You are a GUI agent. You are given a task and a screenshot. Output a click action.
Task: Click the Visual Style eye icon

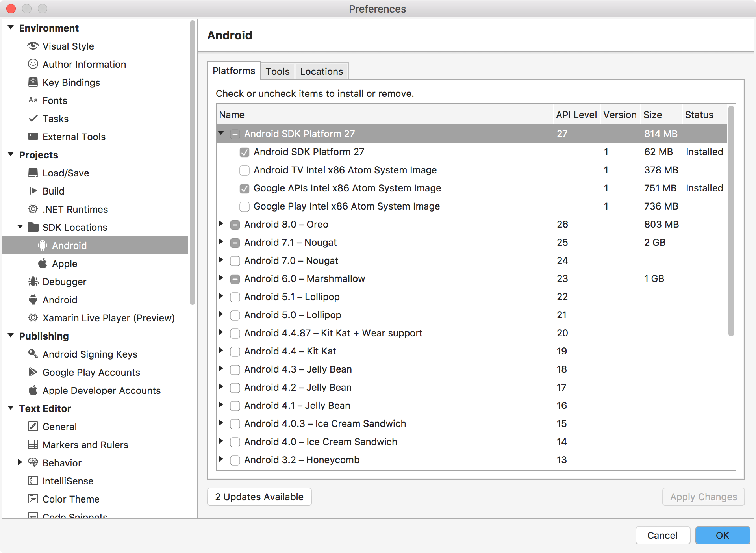pyautogui.click(x=33, y=46)
